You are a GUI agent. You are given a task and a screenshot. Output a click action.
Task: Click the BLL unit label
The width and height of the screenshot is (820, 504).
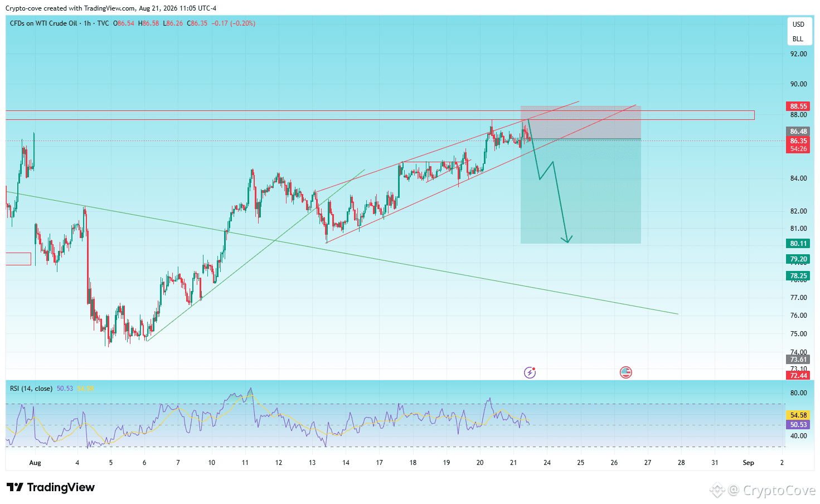click(x=798, y=39)
